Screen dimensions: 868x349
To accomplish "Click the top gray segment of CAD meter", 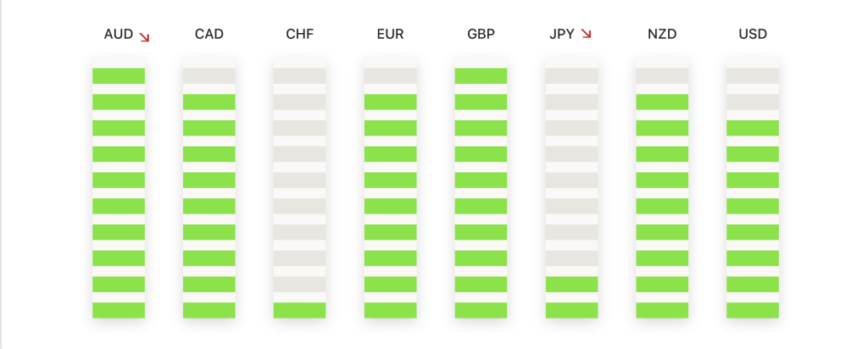I will 209,75.
